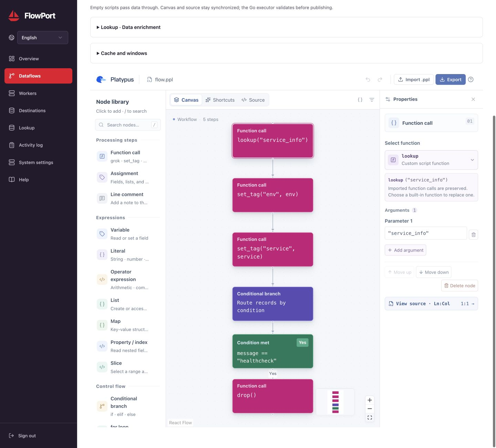Image resolution: width=496 pixels, height=448 pixels.
Task: Switch to the Shortcuts tab
Action: [x=220, y=100]
